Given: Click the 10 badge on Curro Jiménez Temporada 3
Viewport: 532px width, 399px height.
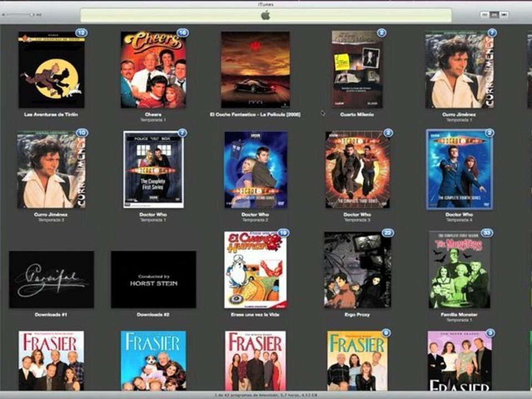Looking at the screenshot, I should (x=81, y=132).
